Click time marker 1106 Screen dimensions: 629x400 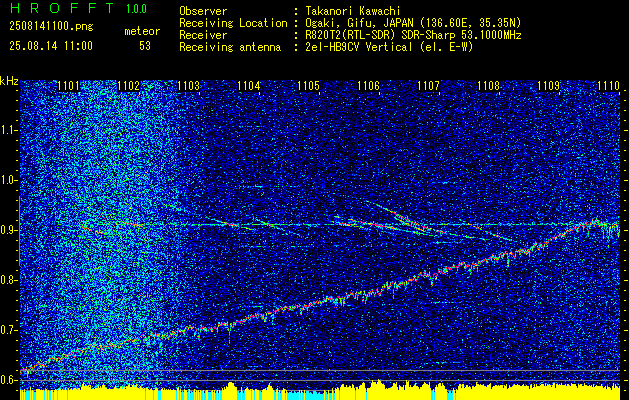[368, 86]
